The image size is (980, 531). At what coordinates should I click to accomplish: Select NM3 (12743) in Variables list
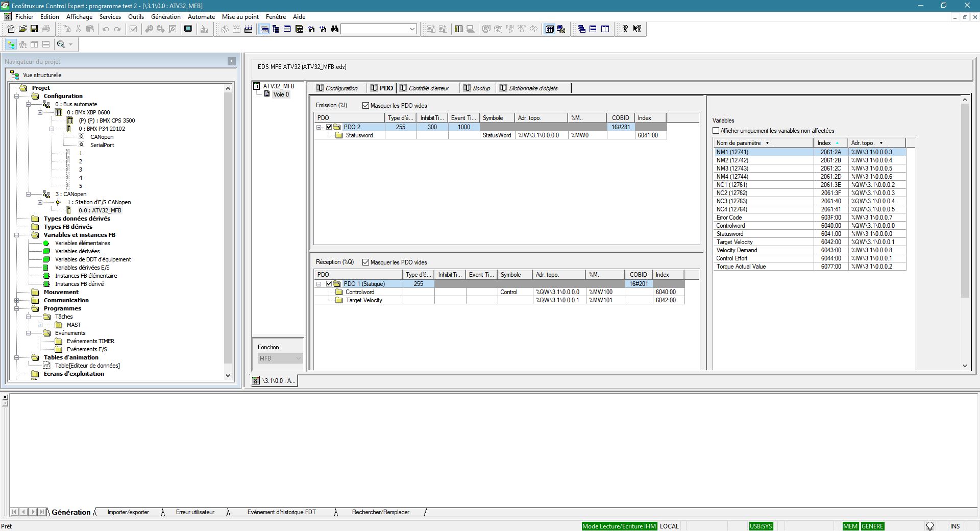732,168
